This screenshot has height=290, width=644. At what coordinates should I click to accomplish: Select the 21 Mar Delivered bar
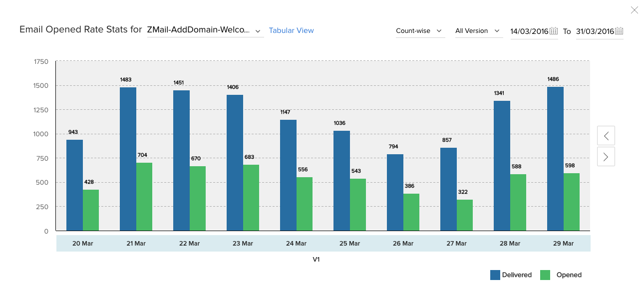point(128,159)
